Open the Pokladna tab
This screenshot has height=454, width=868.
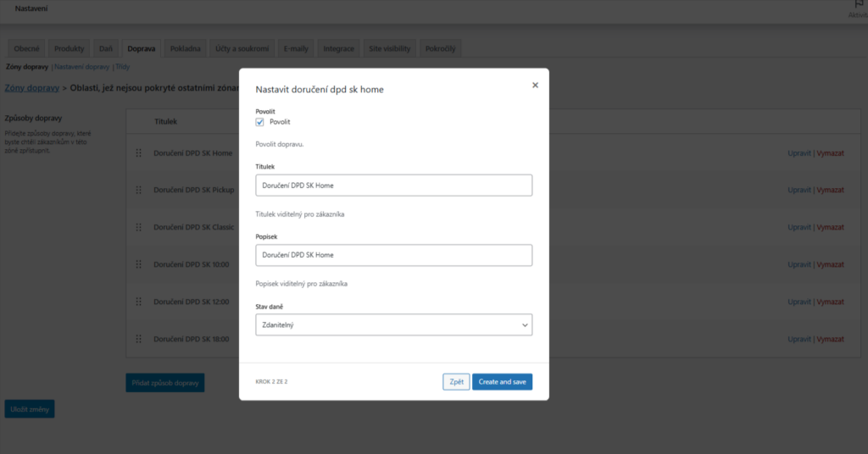tap(186, 48)
